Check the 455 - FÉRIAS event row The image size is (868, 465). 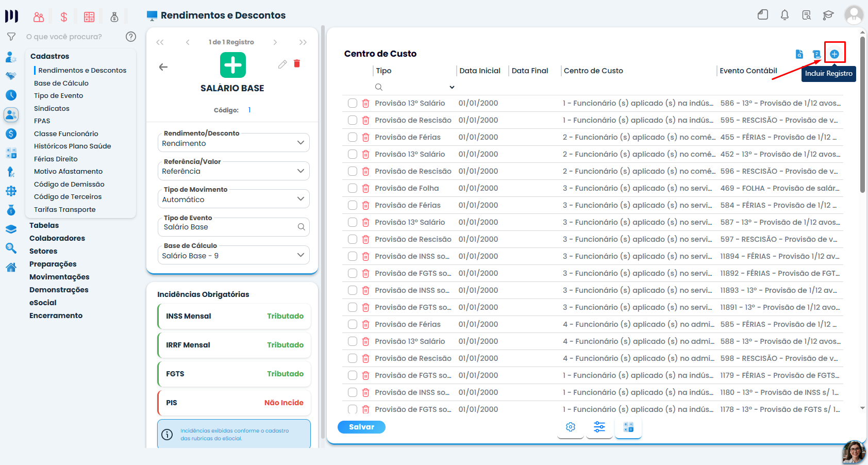coord(353,137)
